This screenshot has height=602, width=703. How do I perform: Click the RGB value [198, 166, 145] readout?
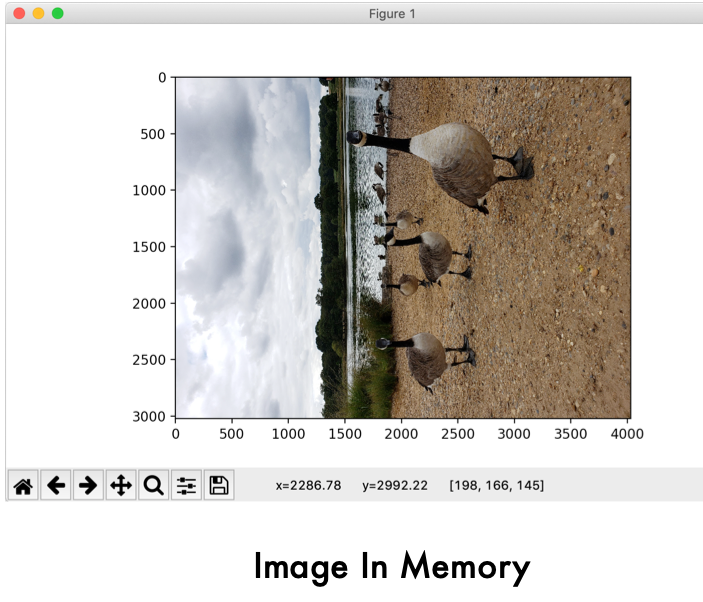[x=496, y=486]
